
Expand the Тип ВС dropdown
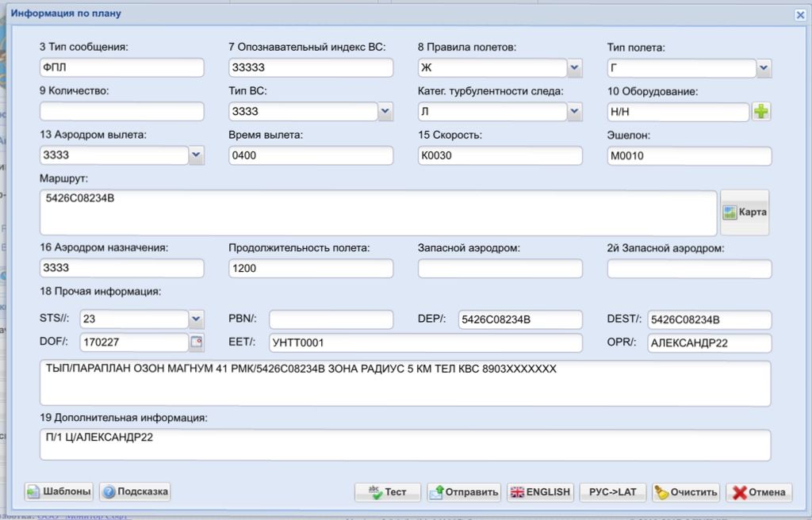point(385,111)
